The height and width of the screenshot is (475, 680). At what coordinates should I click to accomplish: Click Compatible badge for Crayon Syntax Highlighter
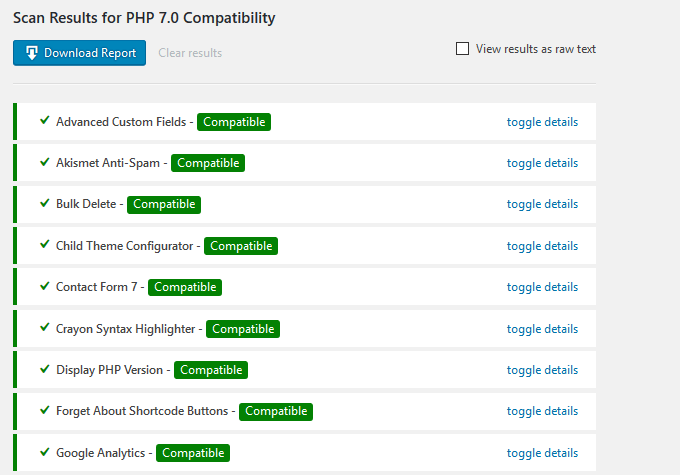pos(243,329)
